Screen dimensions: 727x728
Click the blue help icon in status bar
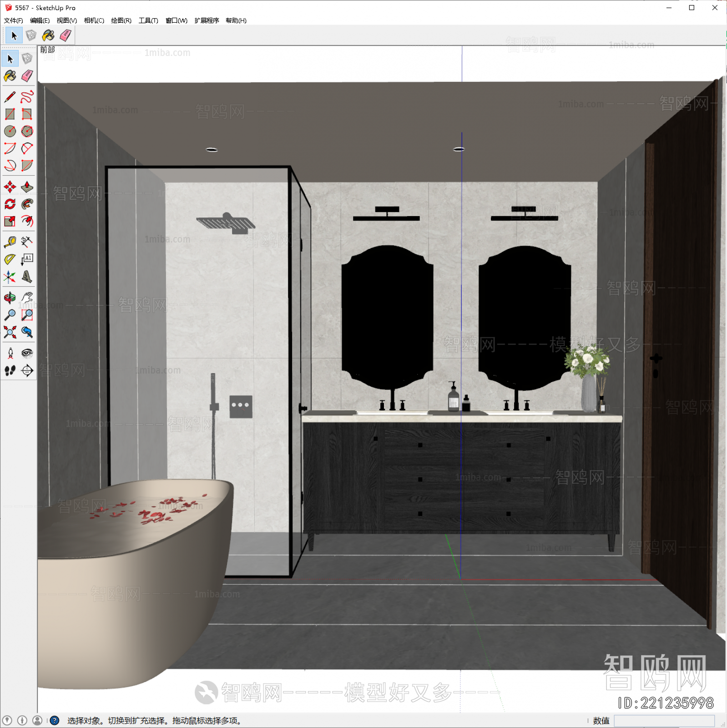55,721
